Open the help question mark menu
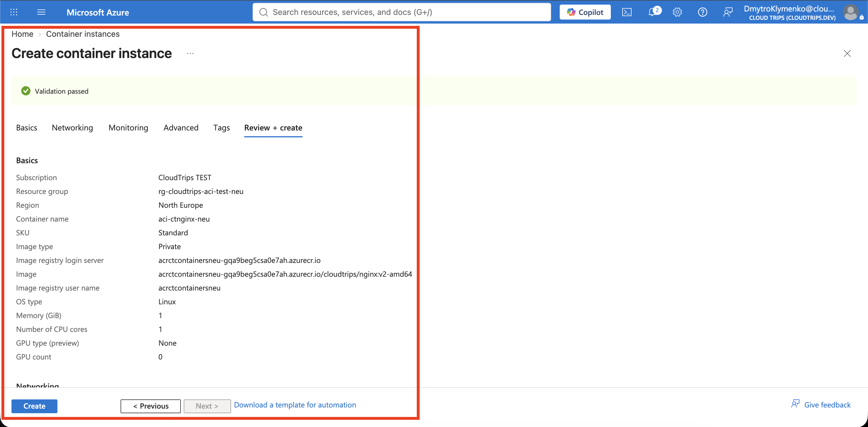The width and height of the screenshot is (868, 427). 703,12
